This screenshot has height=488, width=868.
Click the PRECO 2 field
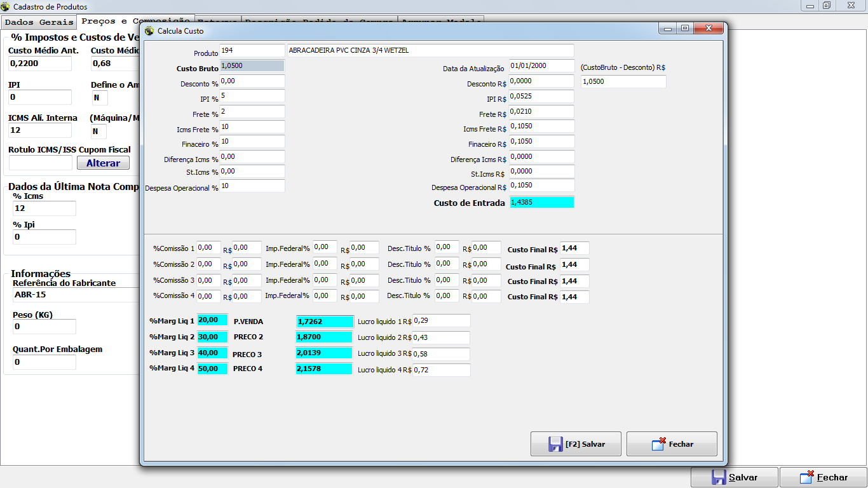pos(324,337)
